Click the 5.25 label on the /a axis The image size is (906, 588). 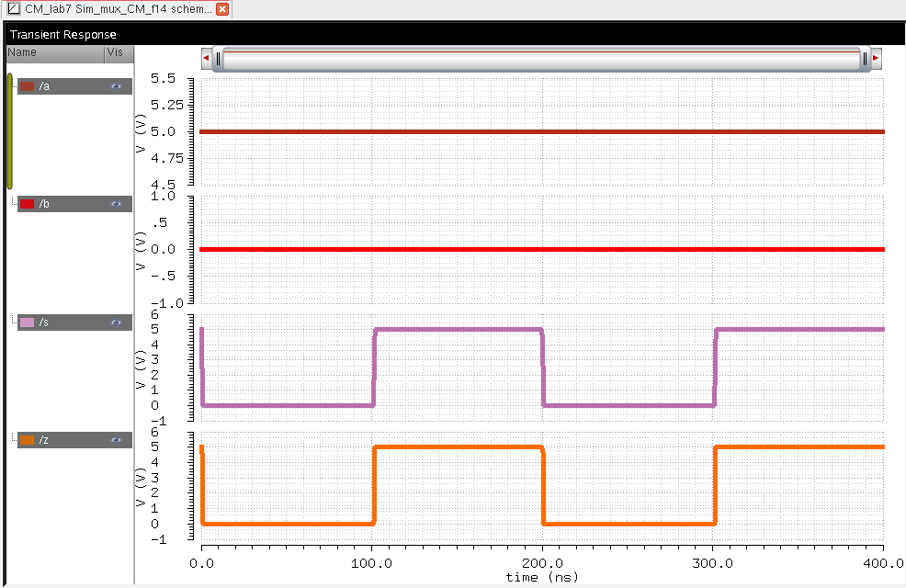(x=167, y=105)
